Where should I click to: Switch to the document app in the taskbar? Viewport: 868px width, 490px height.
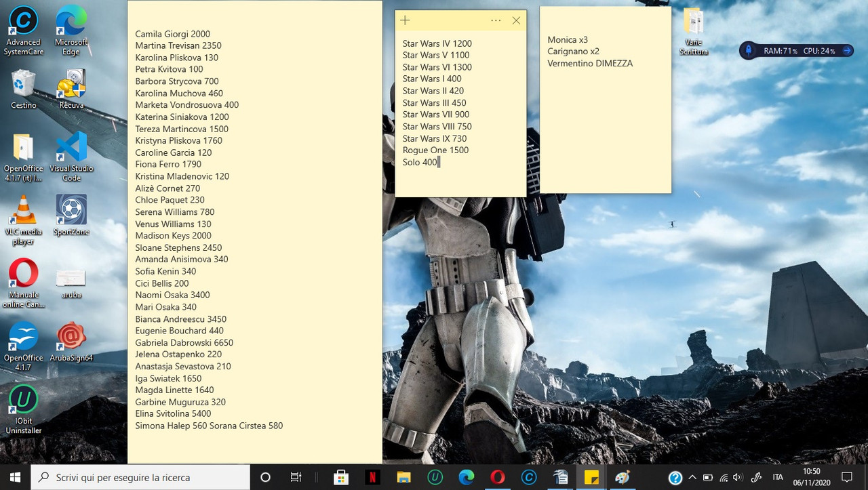coord(560,477)
